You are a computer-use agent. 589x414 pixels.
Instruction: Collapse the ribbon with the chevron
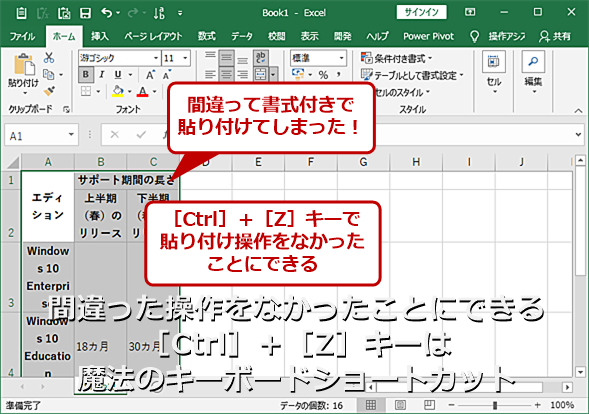578,110
